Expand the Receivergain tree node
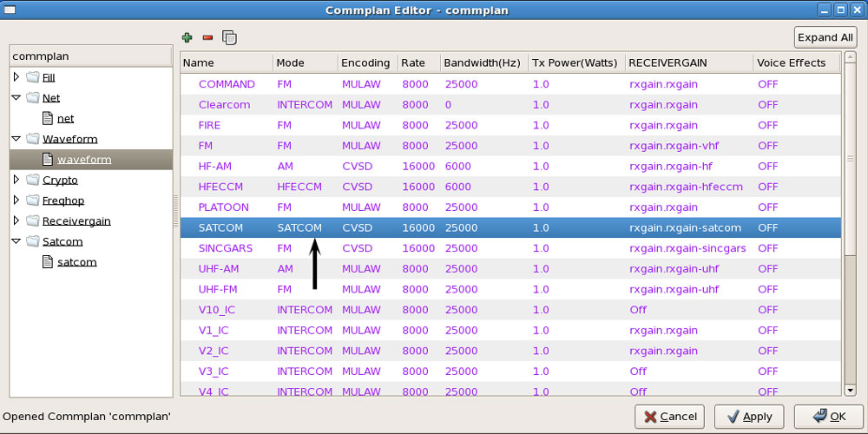This screenshot has width=868, height=434. [16, 220]
